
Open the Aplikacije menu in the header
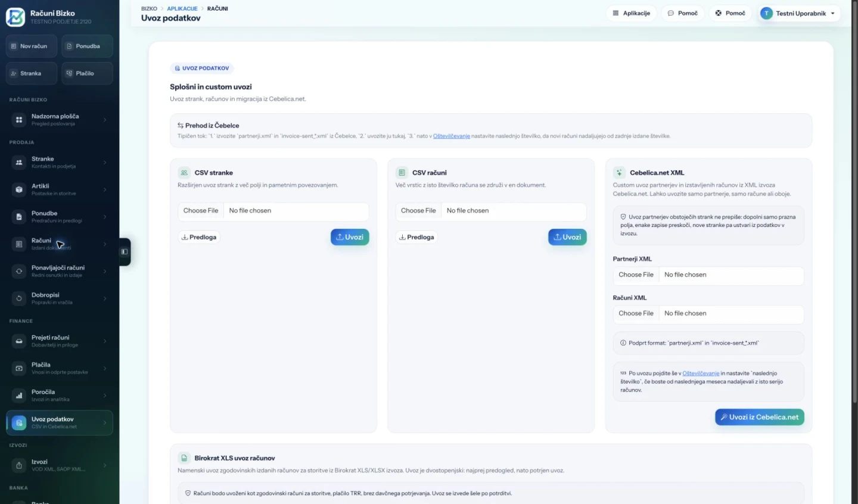[632, 13]
